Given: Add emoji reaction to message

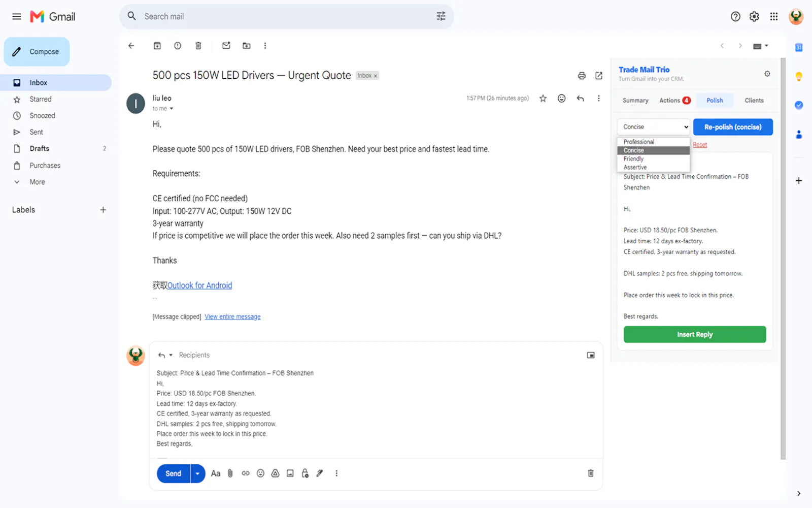Looking at the screenshot, I should pos(561,99).
